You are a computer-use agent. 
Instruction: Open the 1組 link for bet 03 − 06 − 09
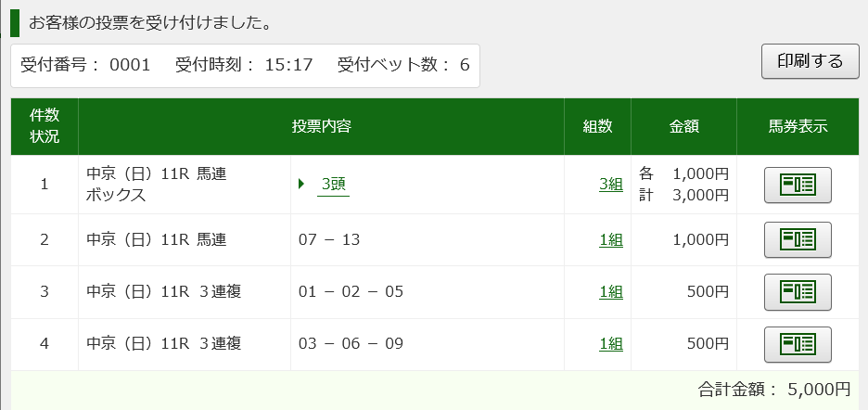[x=610, y=344]
